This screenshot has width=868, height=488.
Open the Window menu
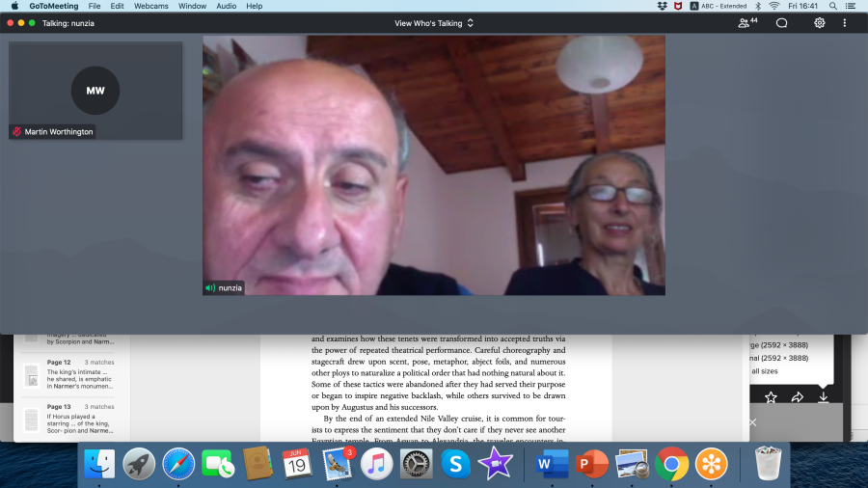tap(192, 6)
